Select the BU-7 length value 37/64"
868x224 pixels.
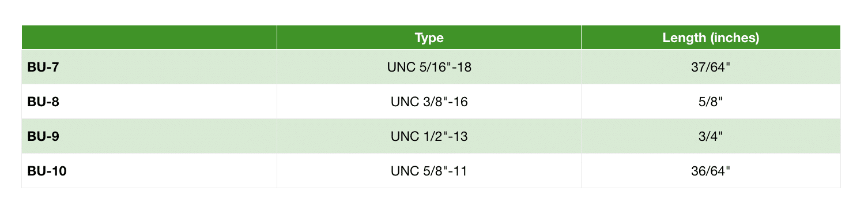tap(711, 67)
